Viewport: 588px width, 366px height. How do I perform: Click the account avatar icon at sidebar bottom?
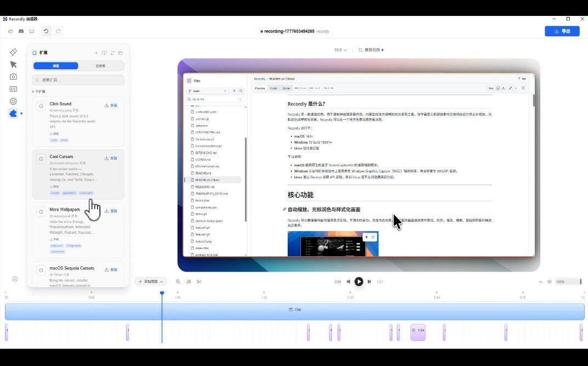click(x=15, y=279)
